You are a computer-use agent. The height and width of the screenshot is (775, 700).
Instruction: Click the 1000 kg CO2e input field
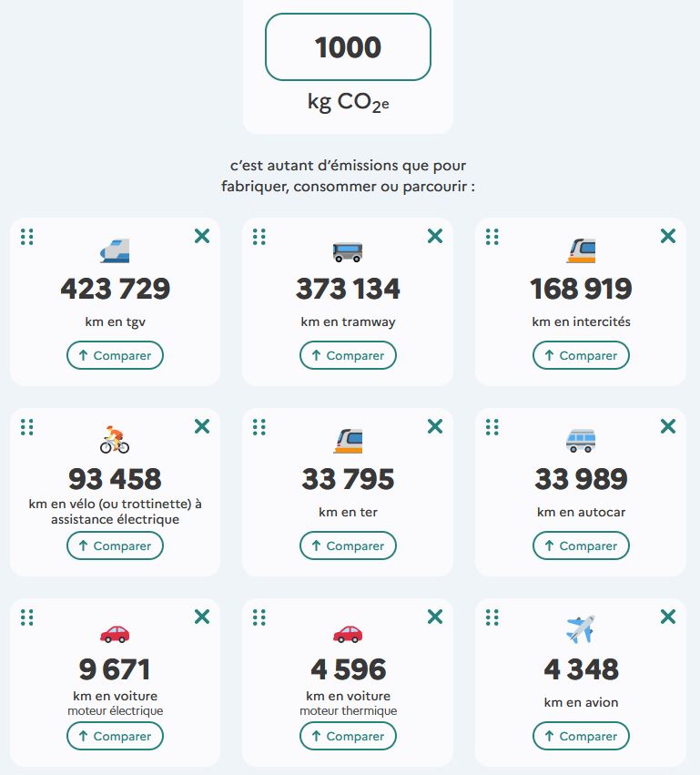point(348,47)
